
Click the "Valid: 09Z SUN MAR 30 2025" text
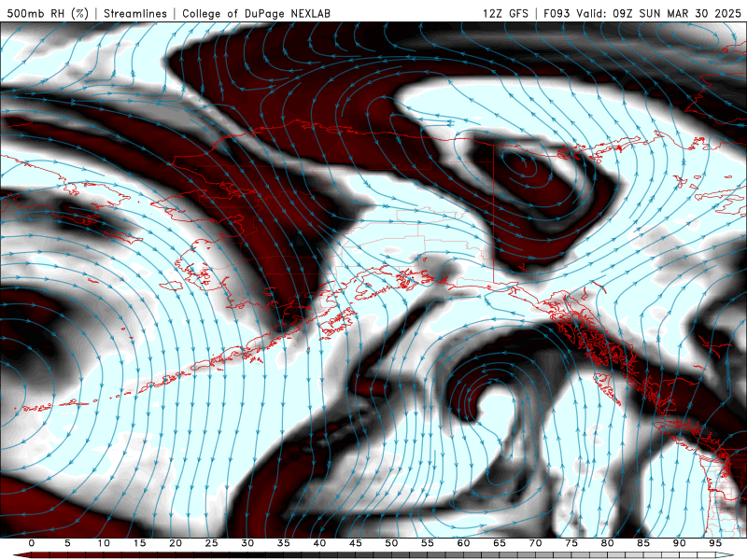click(x=658, y=13)
